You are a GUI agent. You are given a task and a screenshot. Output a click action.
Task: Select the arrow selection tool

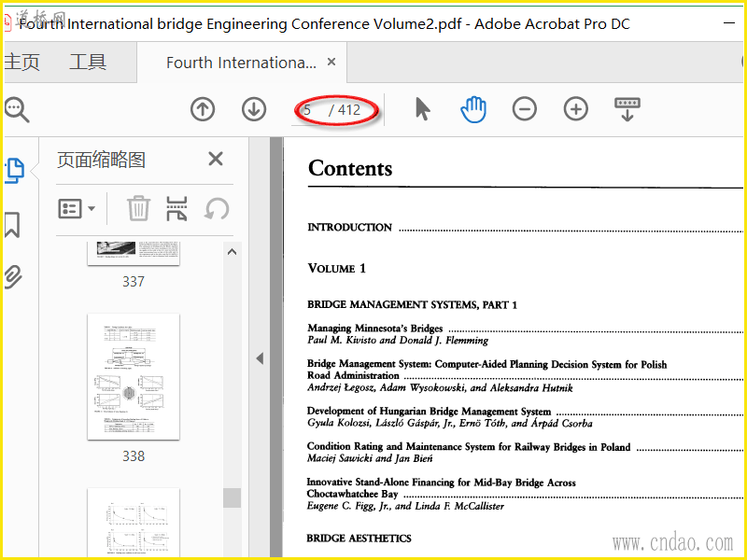pos(422,109)
